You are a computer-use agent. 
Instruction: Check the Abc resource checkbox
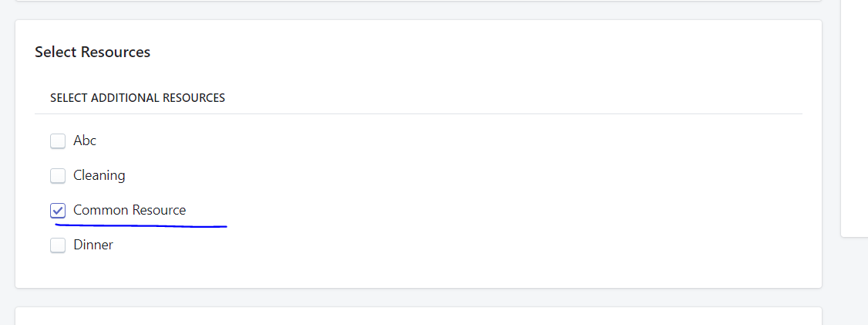(x=58, y=141)
